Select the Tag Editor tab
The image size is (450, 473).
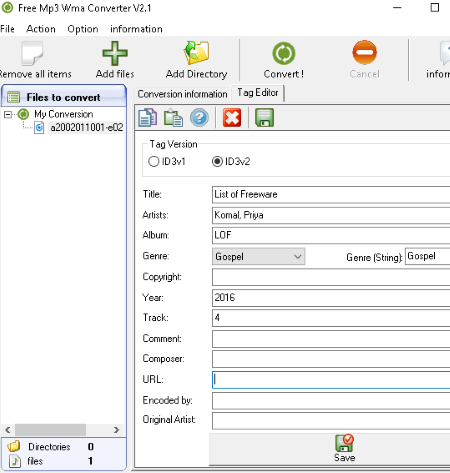258,93
